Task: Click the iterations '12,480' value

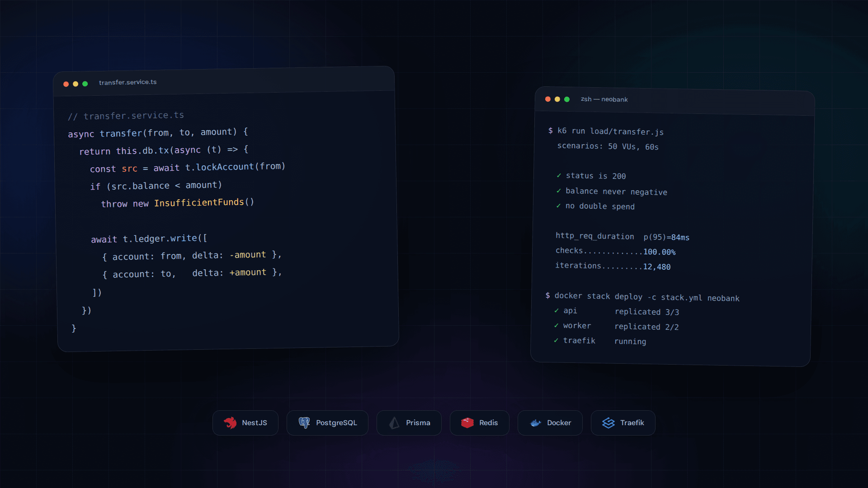Action: [657, 267]
